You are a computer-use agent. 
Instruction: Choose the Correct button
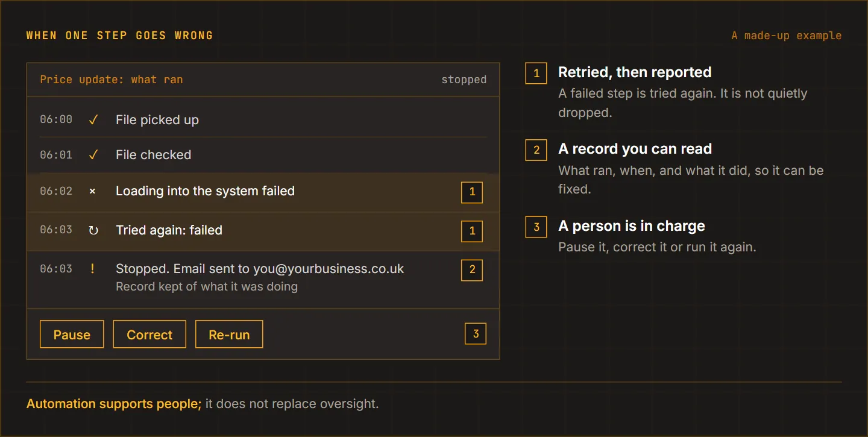(x=149, y=335)
